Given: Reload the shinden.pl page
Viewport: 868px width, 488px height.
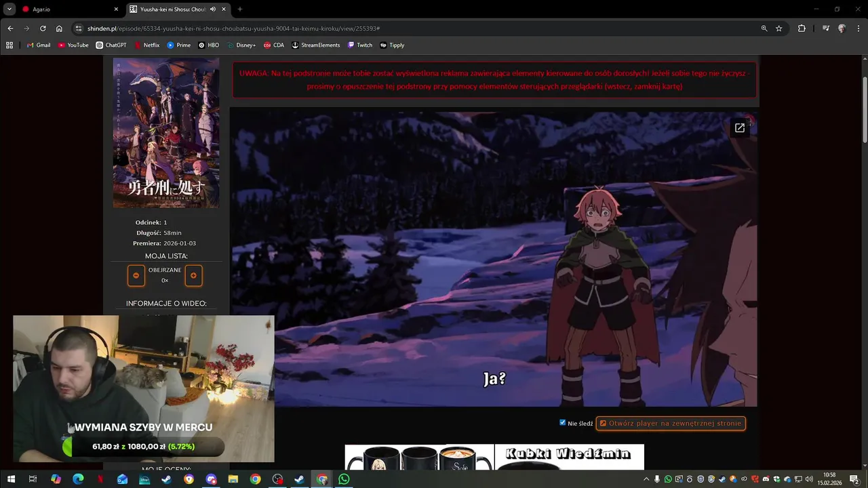Looking at the screenshot, I should point(43,28).
